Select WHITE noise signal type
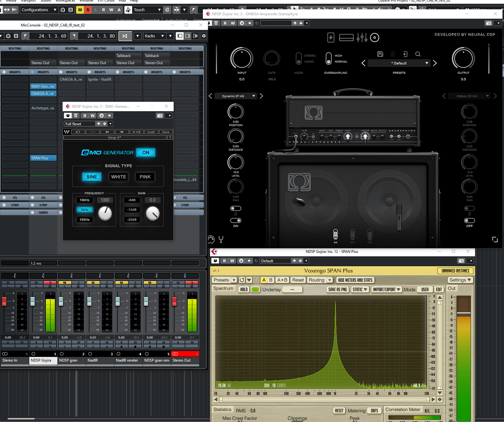Screen dimensions: 504x422 (x=119, y=177)
